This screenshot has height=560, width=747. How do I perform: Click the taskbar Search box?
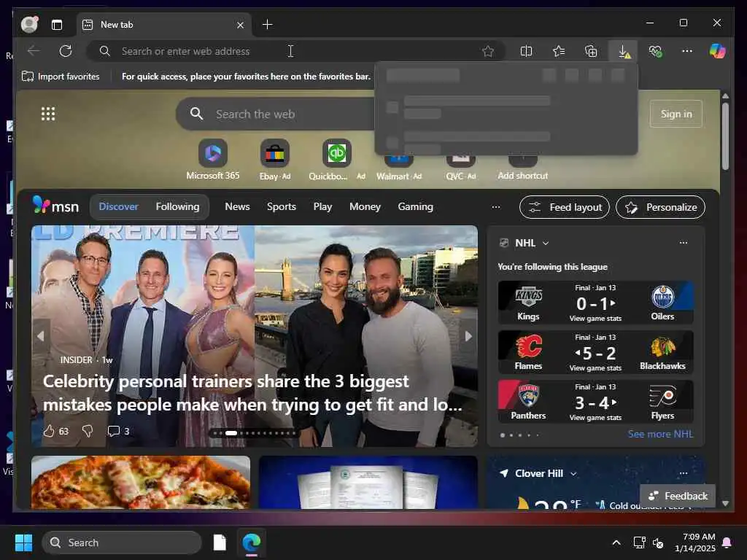[x=122, y=542]
